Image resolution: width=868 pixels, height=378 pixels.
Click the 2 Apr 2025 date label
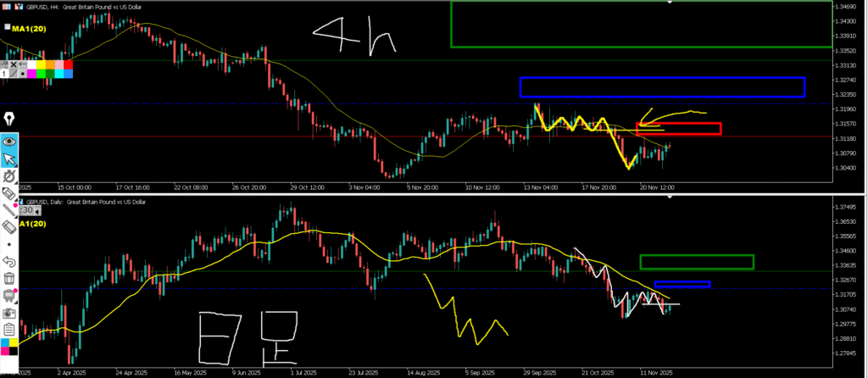point(70,372)
